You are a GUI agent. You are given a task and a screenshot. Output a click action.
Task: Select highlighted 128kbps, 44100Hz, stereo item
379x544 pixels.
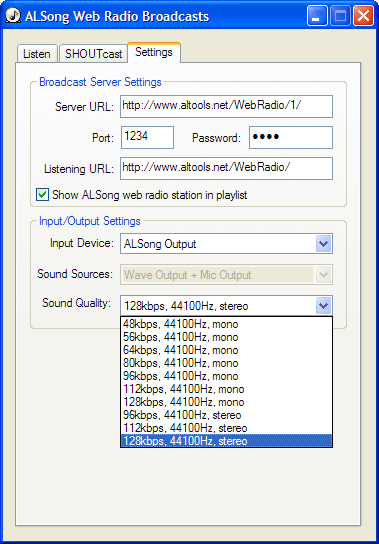pyautogui.click(x=226, y=441)
